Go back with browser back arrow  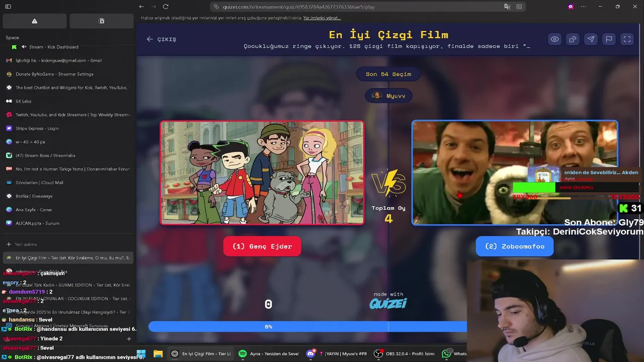pos(141,7)
